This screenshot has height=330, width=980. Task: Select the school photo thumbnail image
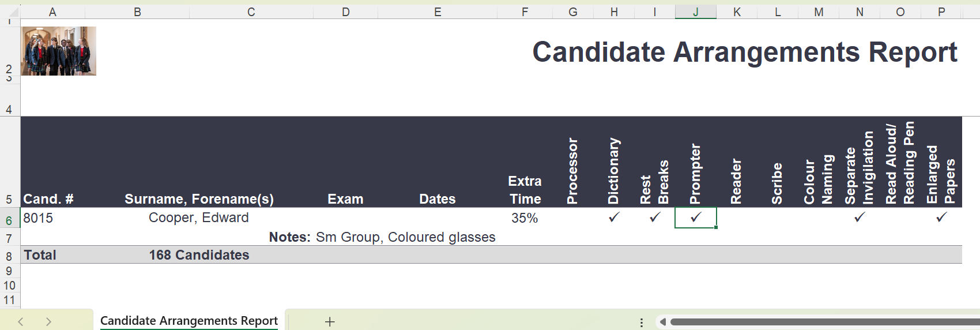pos(59,51)
